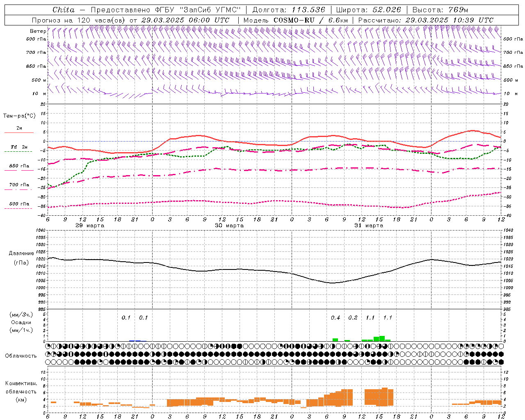This screenshot has height=420, width=525.
Task: Click the "(мм/3ч.)" precipitation unit label
Action: pos(21,315)
